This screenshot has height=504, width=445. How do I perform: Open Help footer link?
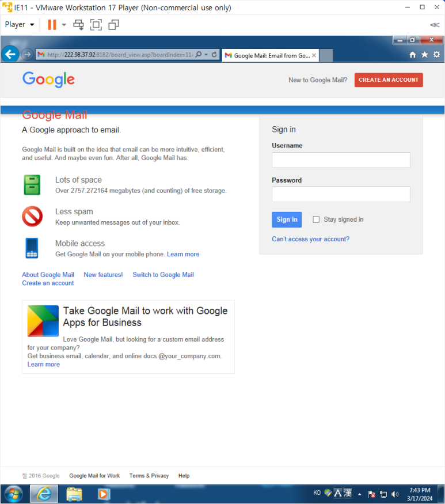coord(184,475)
